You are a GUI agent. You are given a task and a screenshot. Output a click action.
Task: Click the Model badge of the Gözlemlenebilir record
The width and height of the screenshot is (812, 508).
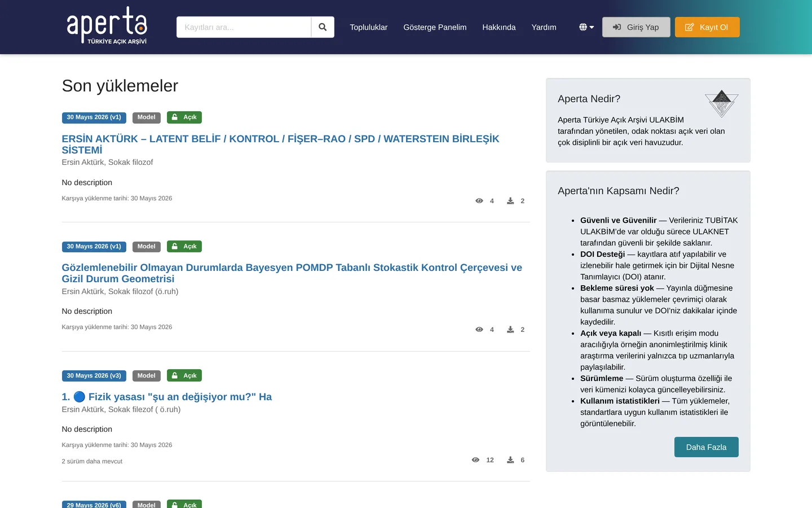pos(147,247)
